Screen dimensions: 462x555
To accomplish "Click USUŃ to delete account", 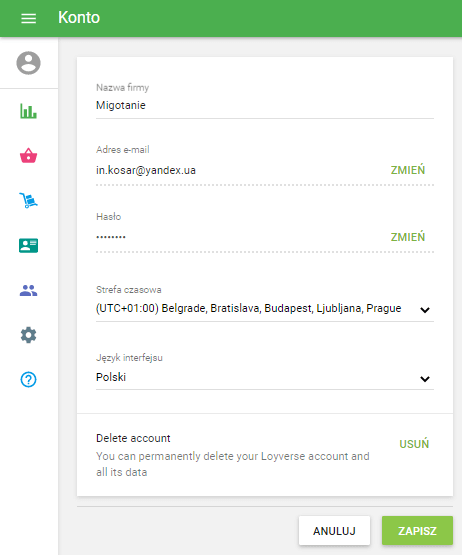I will pos(414,444).
